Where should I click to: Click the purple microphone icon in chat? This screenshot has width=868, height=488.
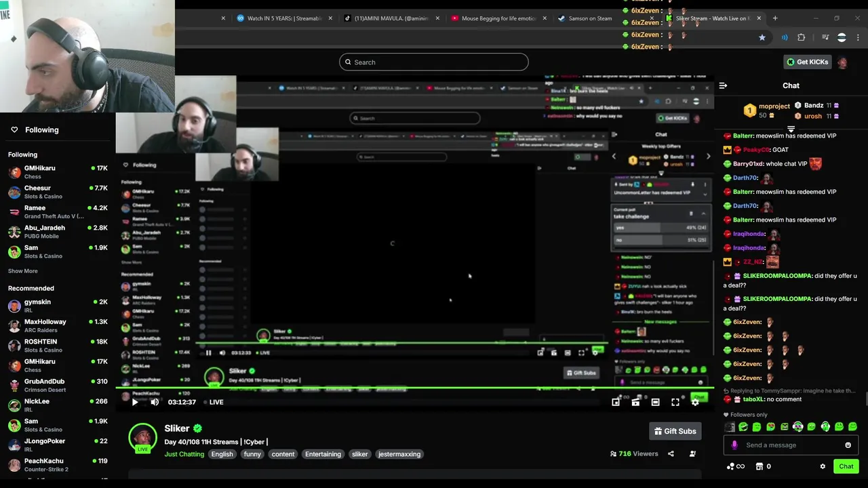(x=734, y=445)
